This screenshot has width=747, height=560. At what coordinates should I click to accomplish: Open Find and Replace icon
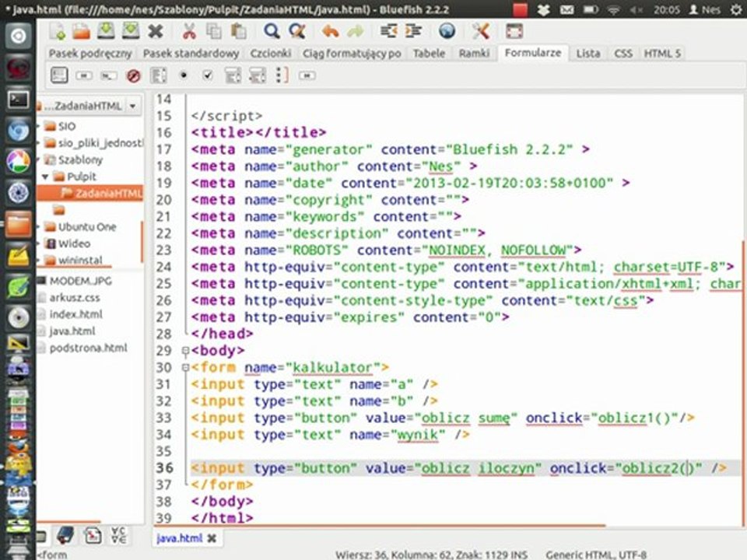pyautogui.click(x=296, y=31)
